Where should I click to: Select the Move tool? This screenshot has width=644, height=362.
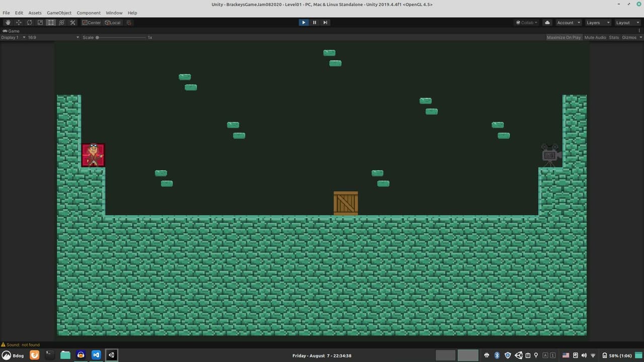tap(19, 23)
